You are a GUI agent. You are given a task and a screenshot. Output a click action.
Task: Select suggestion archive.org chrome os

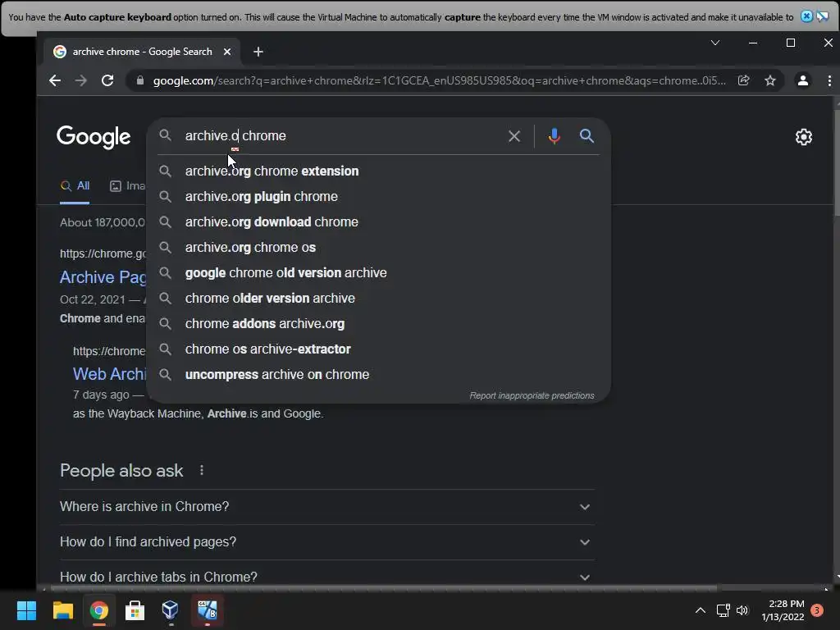[378, 247]
